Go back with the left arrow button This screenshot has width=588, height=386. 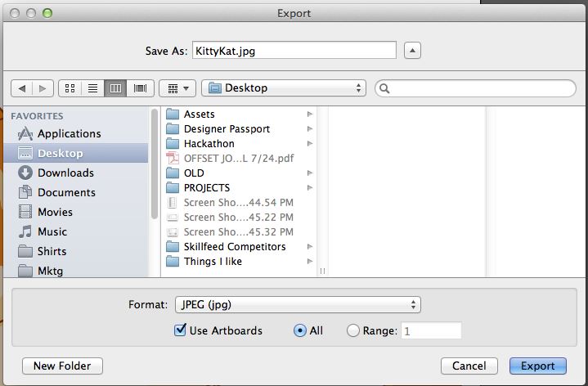pyautogui.click(x=22, y=88)
